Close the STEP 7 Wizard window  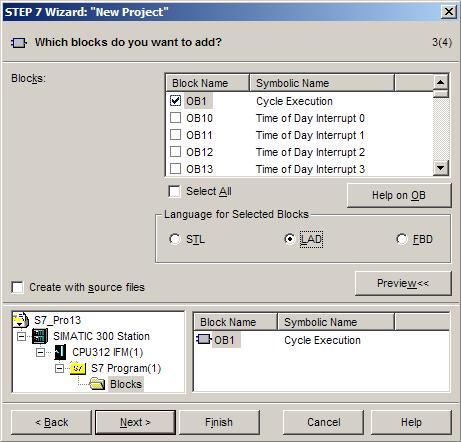(449, 12)
